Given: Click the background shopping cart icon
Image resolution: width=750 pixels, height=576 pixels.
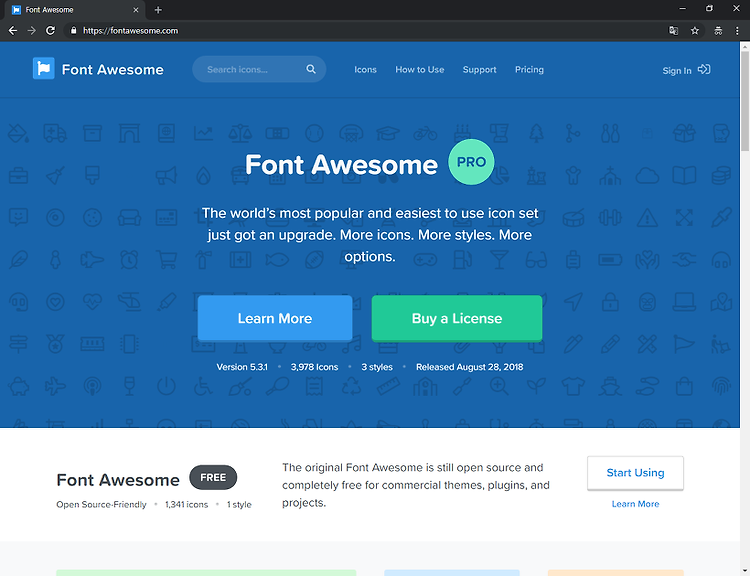Looking at the screenshot, I should point(166,260).
